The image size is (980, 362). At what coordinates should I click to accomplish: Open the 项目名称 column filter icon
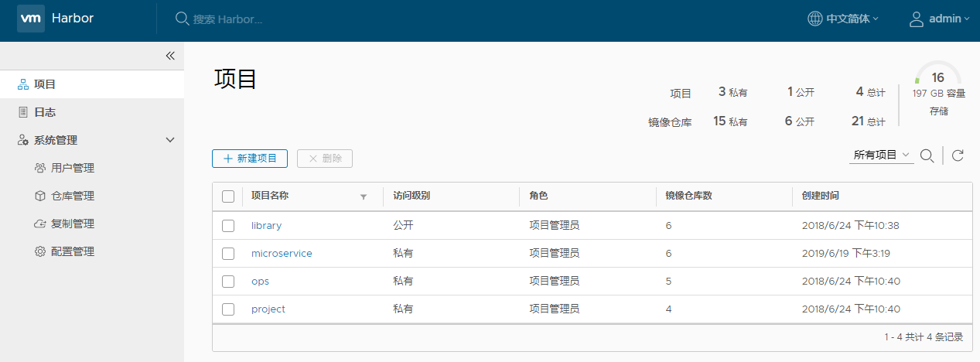click(x=364, y=196)
